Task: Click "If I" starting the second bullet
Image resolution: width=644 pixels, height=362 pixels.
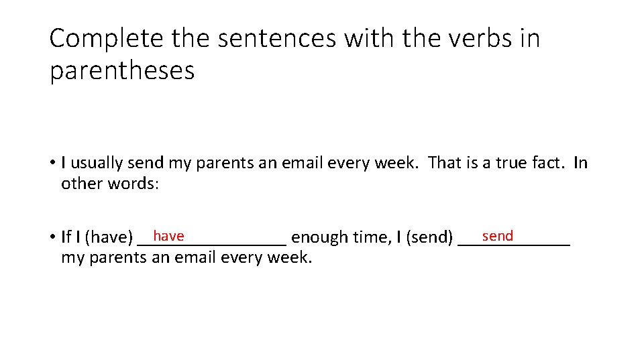Action: 70,237
